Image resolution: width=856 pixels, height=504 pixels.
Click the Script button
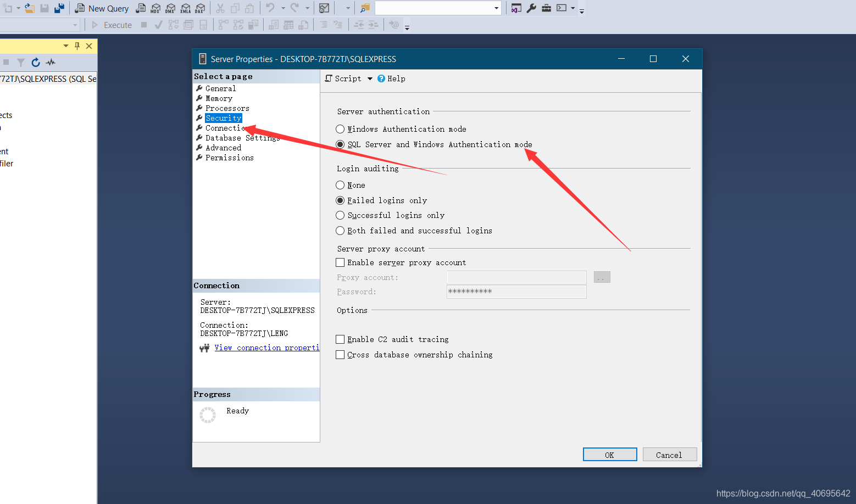tap(343, 79)
